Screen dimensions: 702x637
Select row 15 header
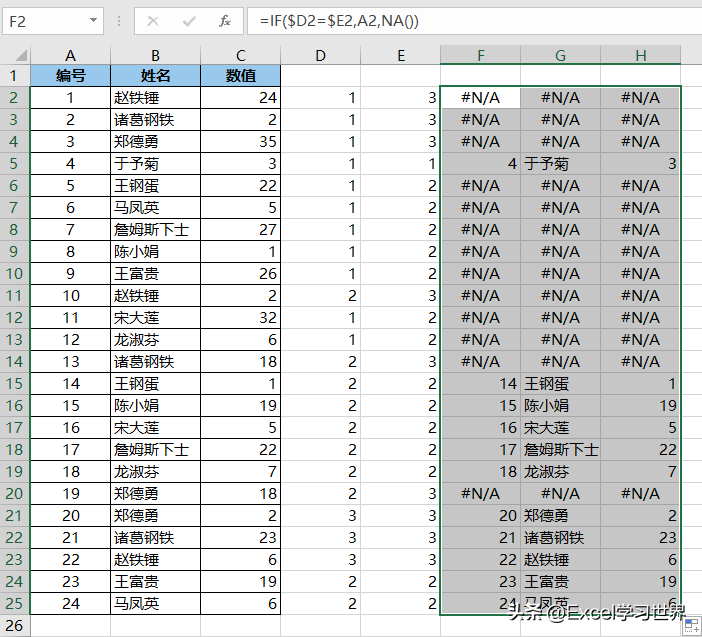[x=14, y=384]
